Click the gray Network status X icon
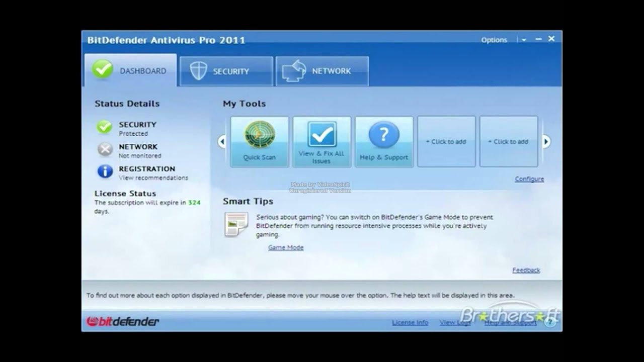 105,149
